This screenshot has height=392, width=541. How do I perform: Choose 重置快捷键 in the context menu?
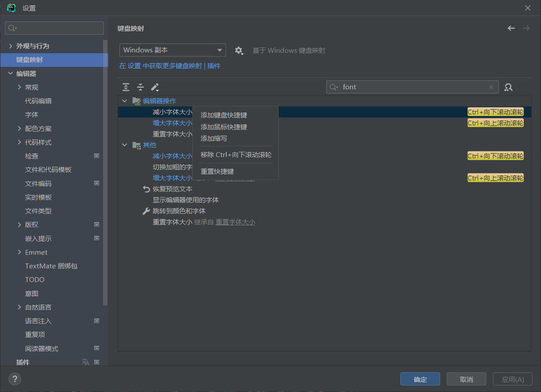point(217,172)
